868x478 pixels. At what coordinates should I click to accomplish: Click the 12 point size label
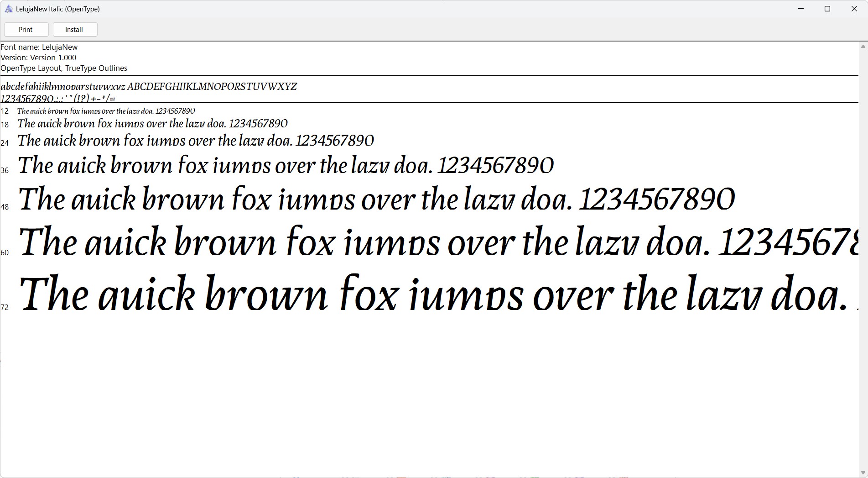click(5, 111)
